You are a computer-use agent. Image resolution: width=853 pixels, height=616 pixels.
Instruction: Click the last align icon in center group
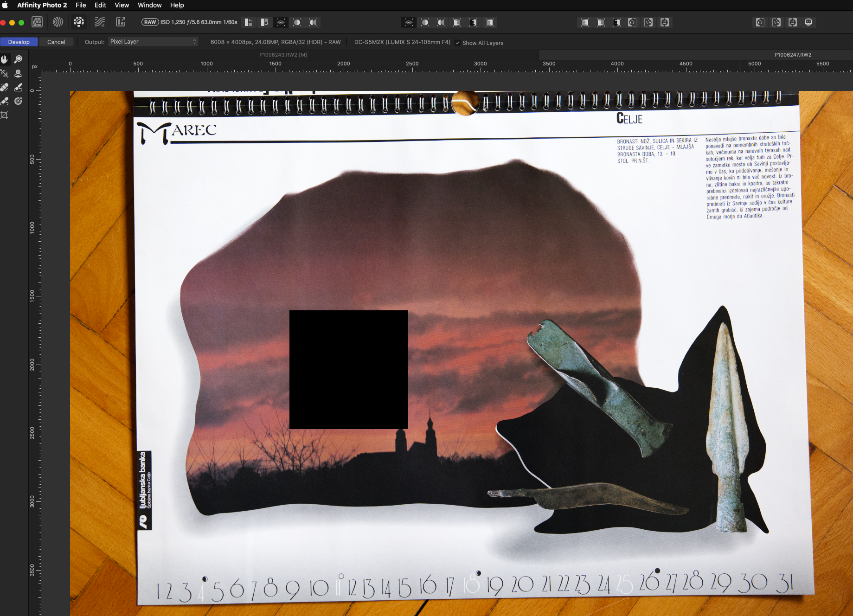[489, 22]
